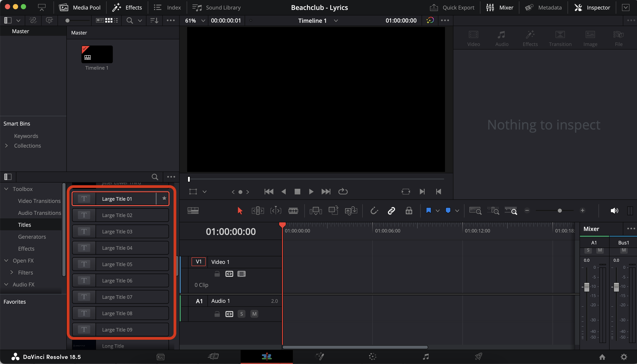Select Generators category

(32, 237)
